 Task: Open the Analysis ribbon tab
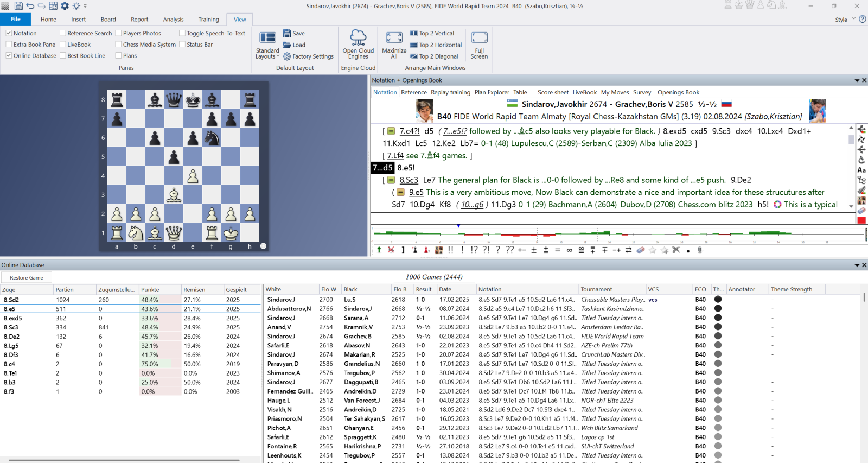pyautogui.click(x=173, y=20)
